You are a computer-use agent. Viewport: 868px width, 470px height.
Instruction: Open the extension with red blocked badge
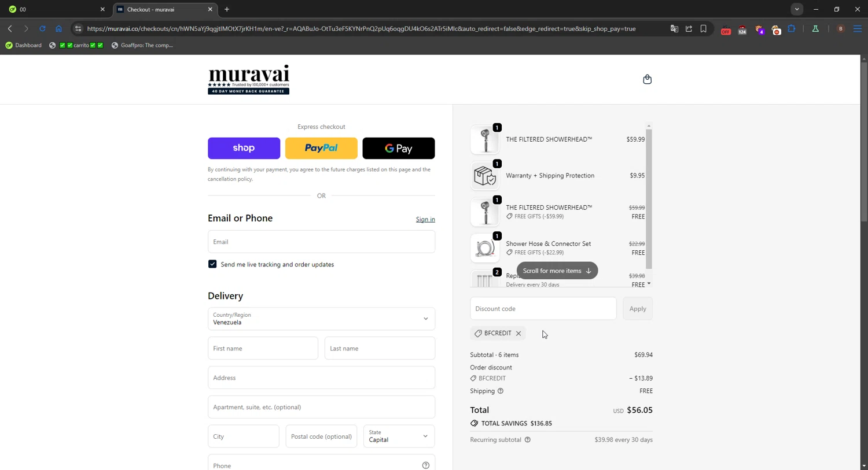(776, 29)
